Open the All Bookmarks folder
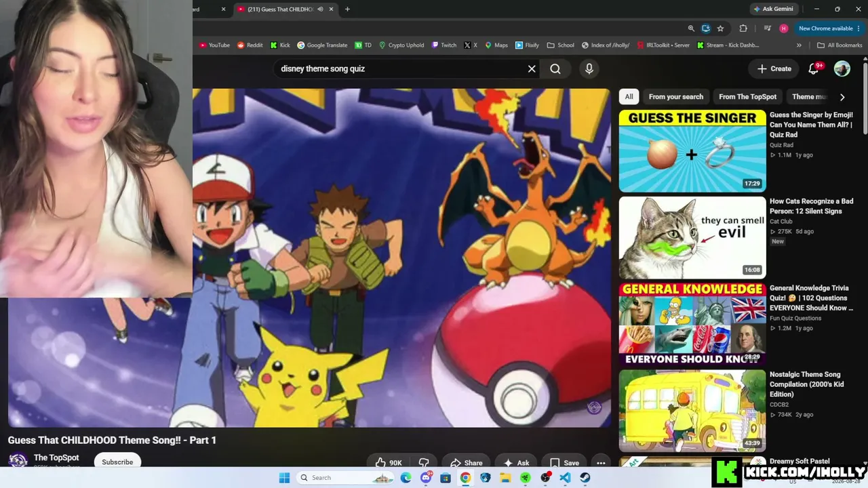The height and width of the screenshot is (488, 868). click(x=840, y=45)
